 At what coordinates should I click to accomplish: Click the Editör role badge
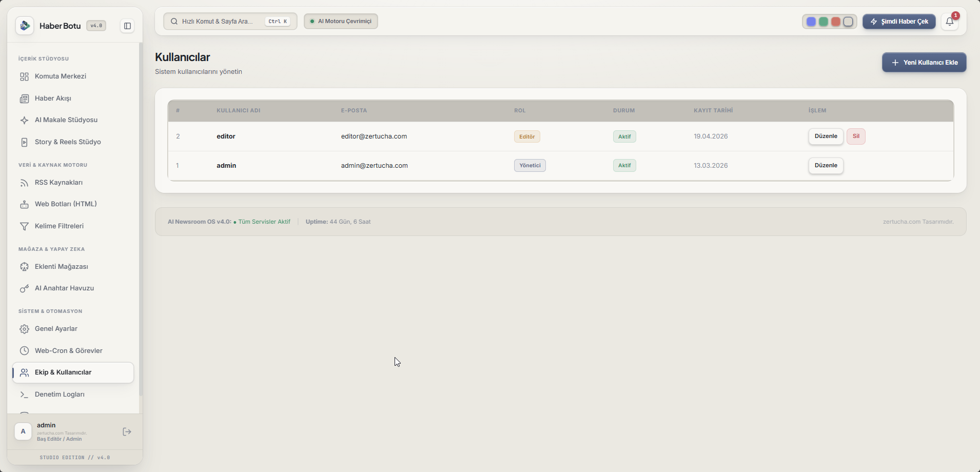(x=527, y=136)
